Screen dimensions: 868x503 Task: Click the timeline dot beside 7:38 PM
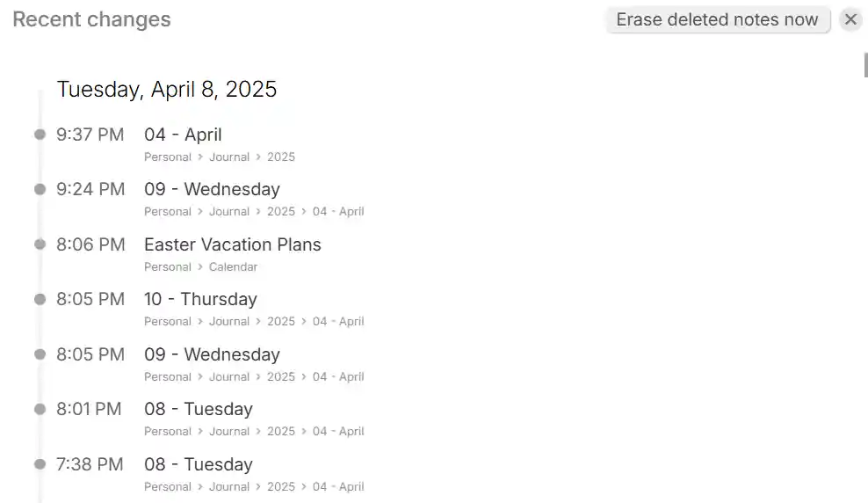40,464
